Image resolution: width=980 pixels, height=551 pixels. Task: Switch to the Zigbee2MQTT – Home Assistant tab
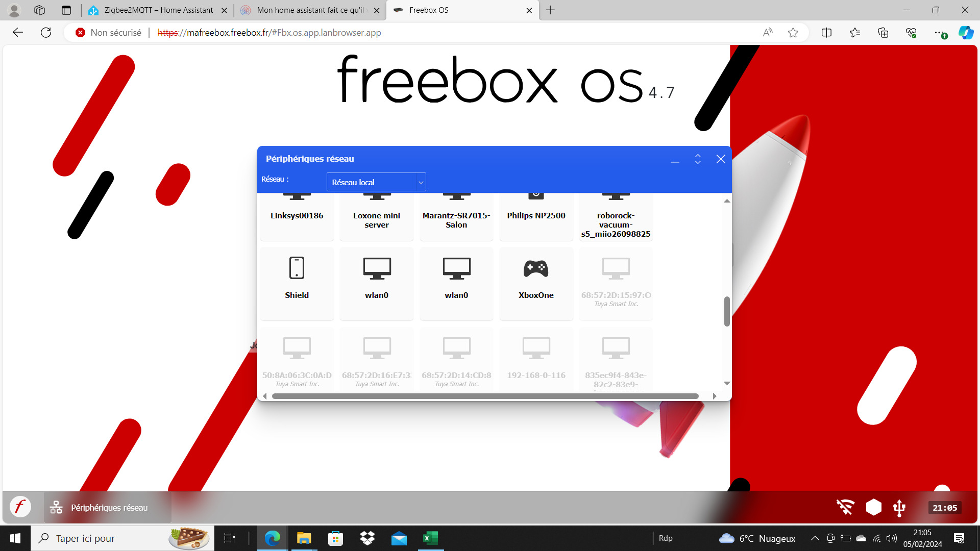157,10
